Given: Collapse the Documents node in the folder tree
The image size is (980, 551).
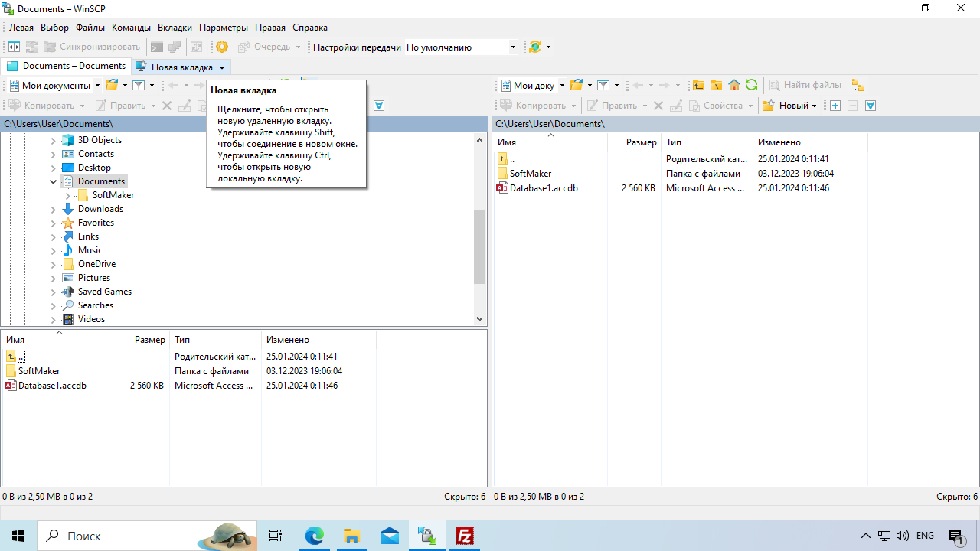Looking at the screenshot, I should coord(54,181).
